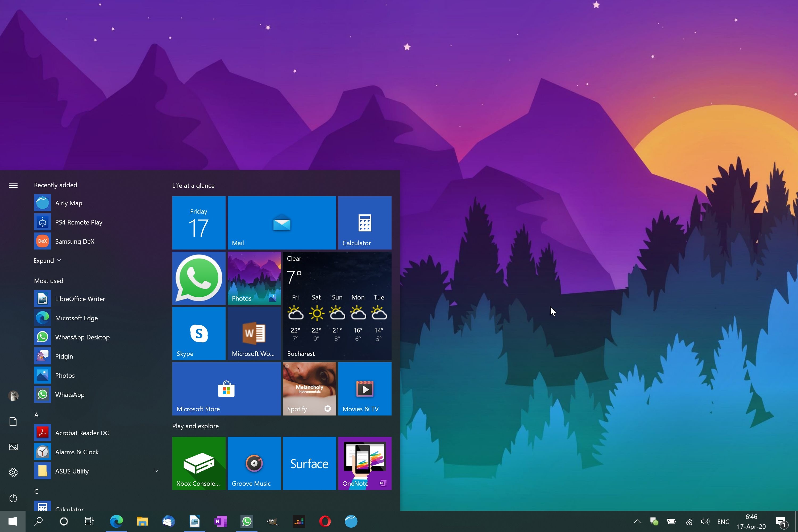This screenshot has height=532, width=798.
Task: Show hidden system tray icons
Action: pos(637,521)
